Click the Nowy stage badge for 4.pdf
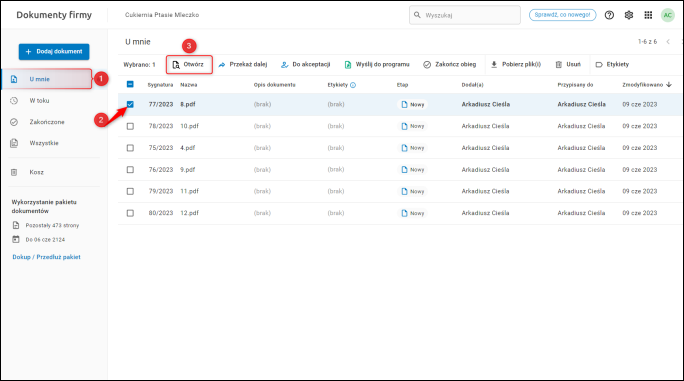This screenshot has height=381, width=684. [x=412, y=148]
